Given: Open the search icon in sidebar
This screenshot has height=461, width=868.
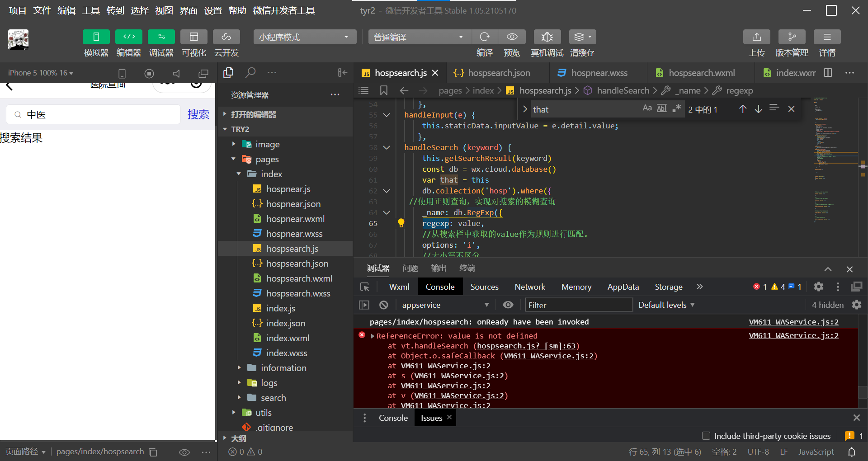Looking at the screenshot, I should click(x=250, y=73).
